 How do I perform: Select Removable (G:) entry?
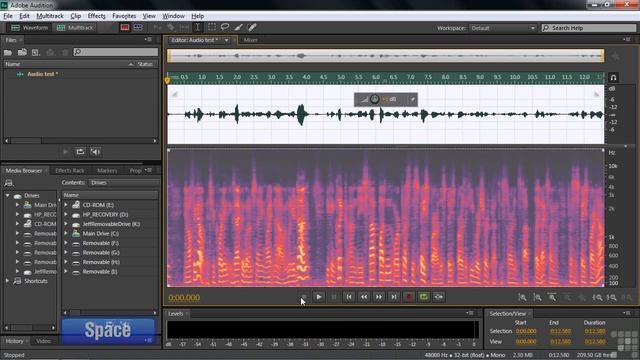point(101,253)
